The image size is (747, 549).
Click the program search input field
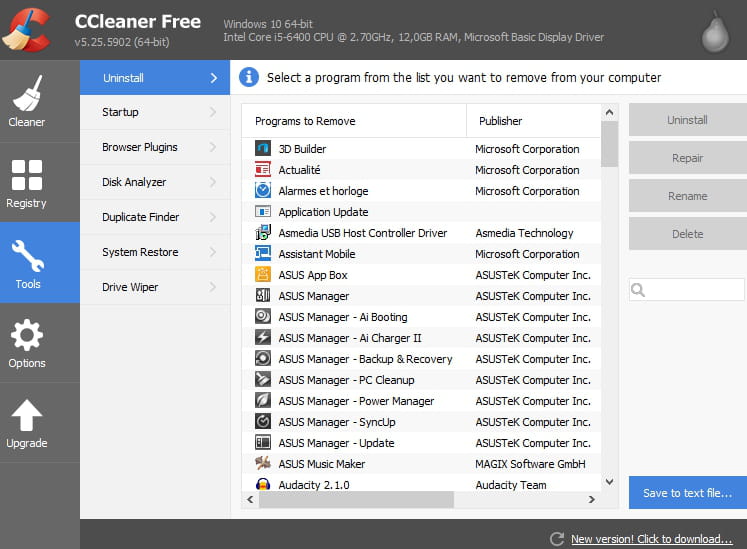[686, 290]
